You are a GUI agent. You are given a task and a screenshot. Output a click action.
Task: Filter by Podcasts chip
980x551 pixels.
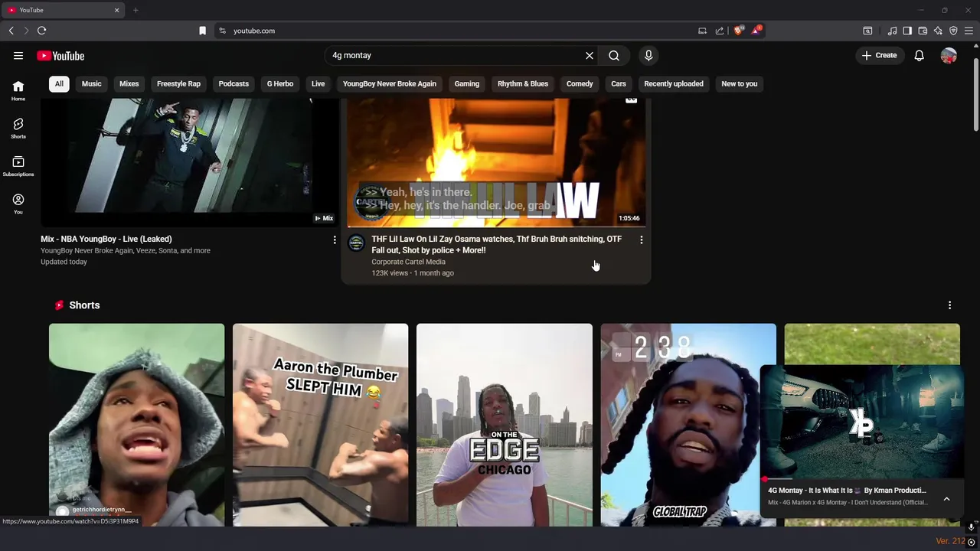tap(234, 83)
